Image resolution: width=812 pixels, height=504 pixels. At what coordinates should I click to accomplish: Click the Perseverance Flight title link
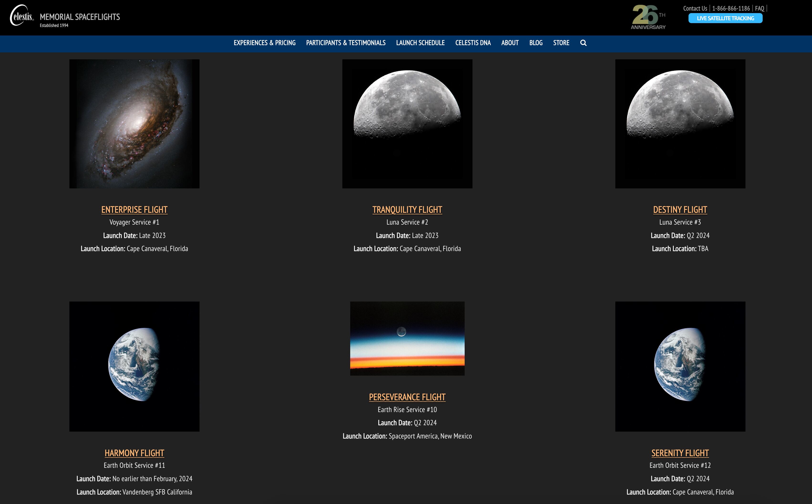pyautogui.click(x=407, y=397)
